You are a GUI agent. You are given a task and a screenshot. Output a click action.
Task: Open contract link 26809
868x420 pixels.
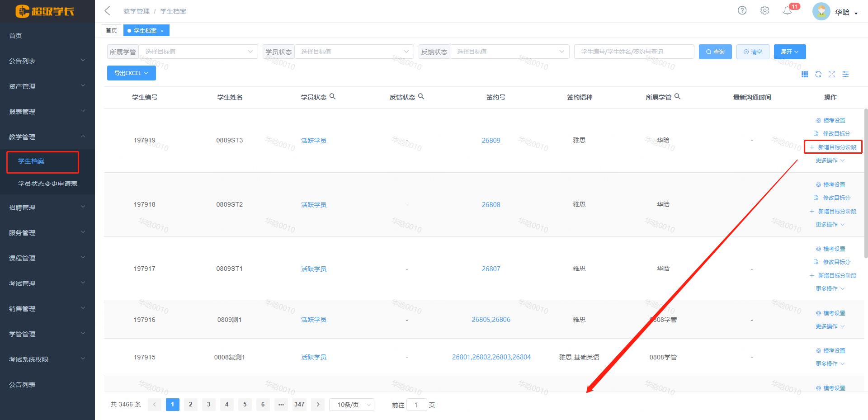tap(491, 140)
